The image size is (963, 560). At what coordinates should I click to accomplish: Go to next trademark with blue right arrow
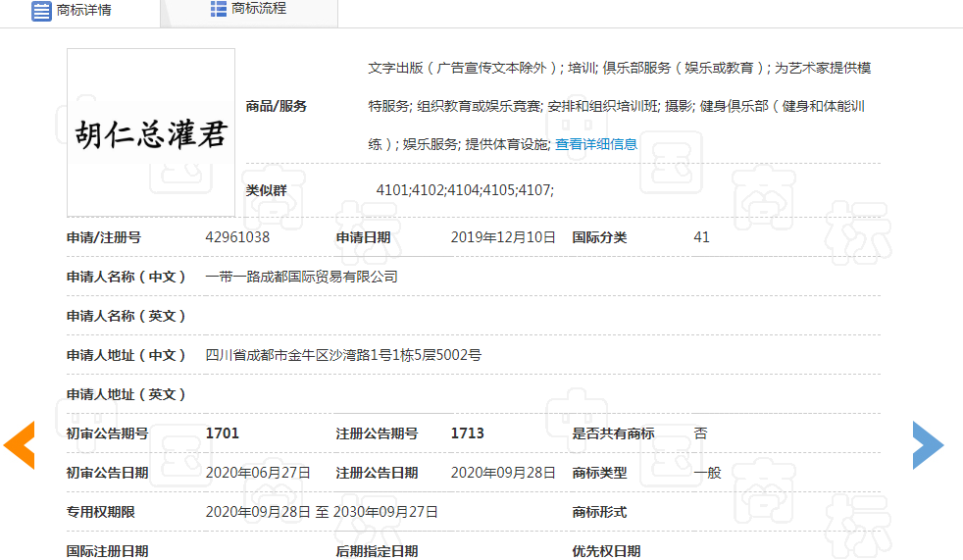(x=928, y=445)
